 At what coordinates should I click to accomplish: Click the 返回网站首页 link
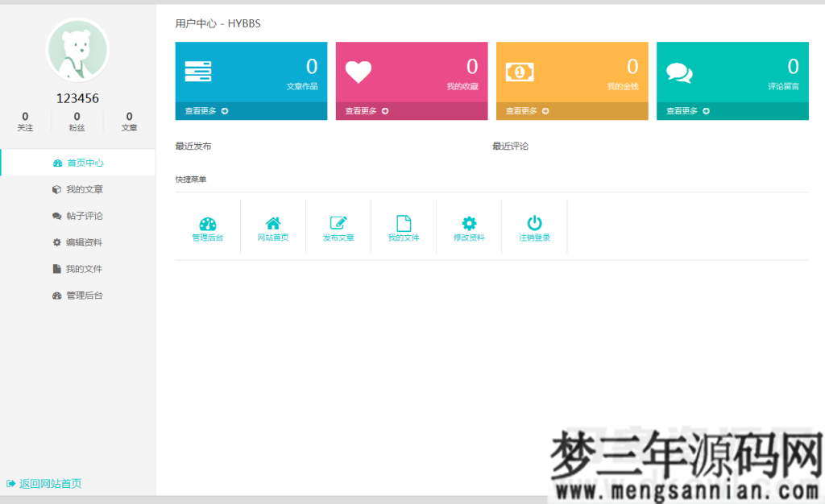tap(44, 484)
